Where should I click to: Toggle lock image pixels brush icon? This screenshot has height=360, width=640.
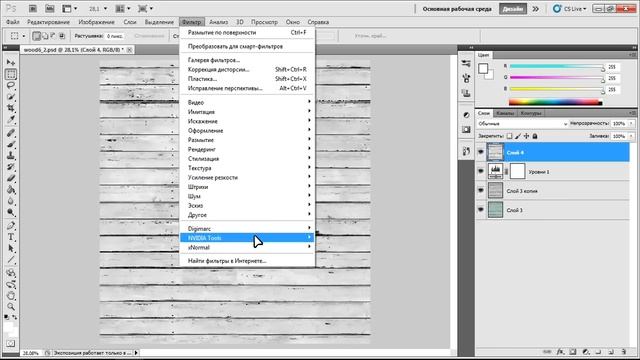click(x=518, y=136)
